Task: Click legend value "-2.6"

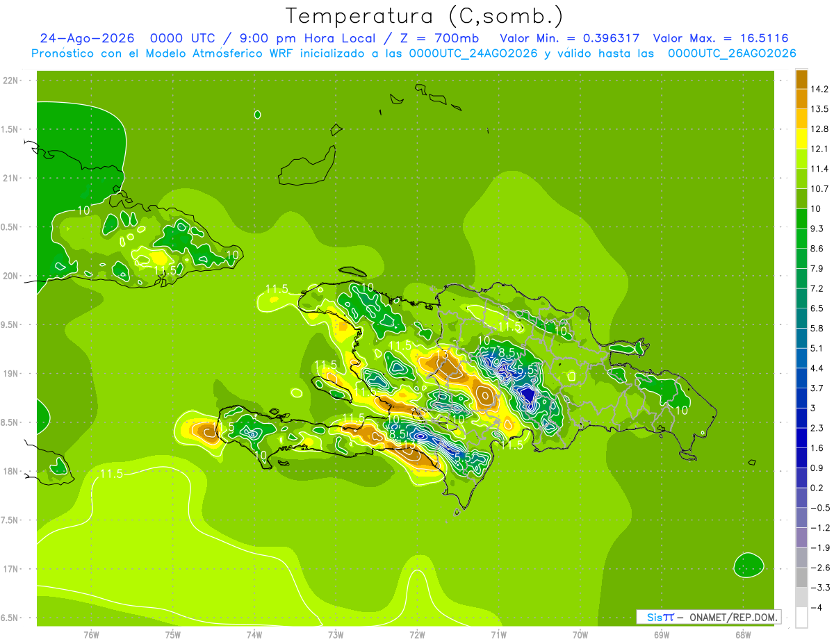Action: pos(820,568)
